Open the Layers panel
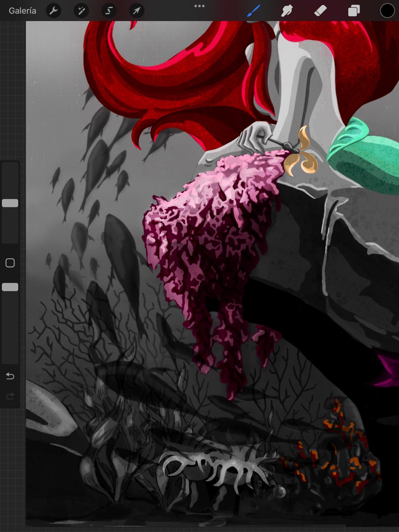This screenshot has width=399, height=532. coord(354,11)
